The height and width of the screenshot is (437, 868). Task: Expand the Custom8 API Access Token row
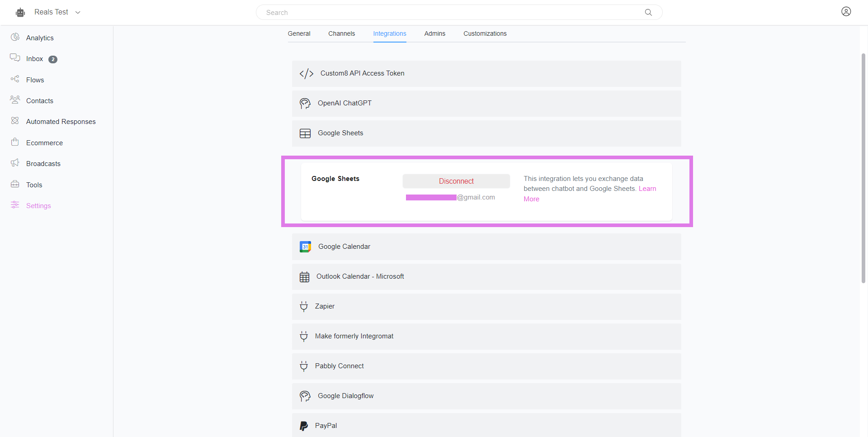point(486,74)
